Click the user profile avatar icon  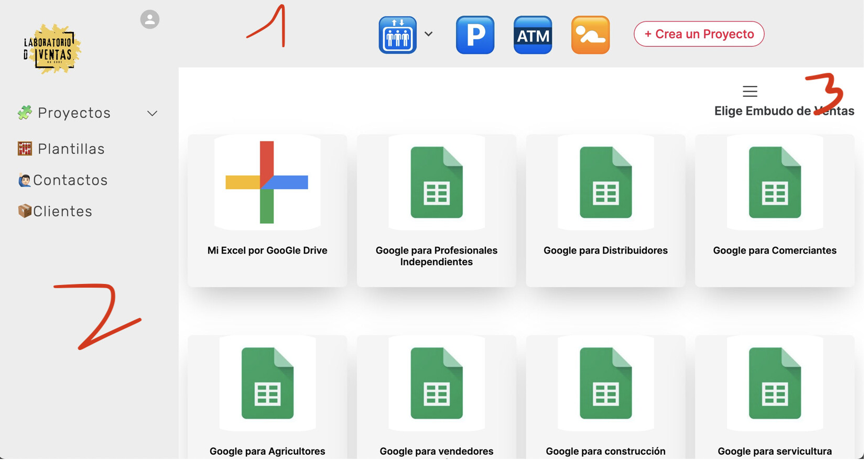coord(149,19)
